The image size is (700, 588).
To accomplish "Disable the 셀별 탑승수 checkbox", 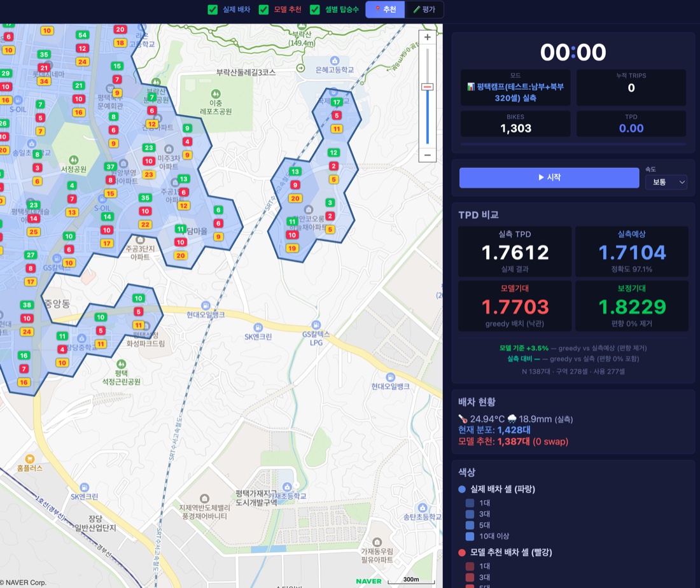I will point(315,10).
